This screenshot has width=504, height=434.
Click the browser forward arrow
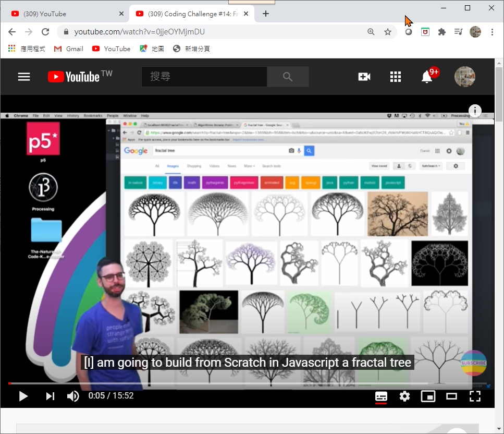pyautogui.click(x=29, y=32)
